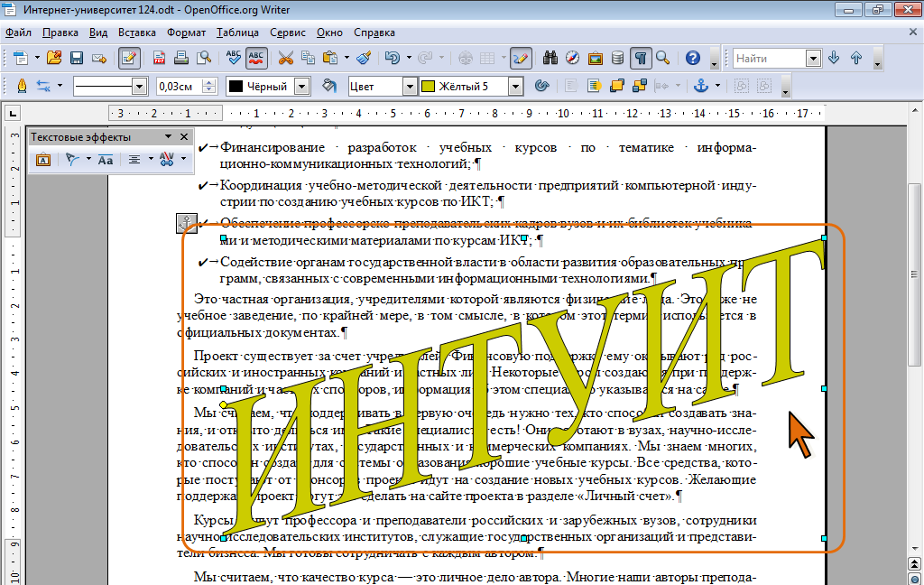
Task: Open the Вид menu
Action: (98, 32)
